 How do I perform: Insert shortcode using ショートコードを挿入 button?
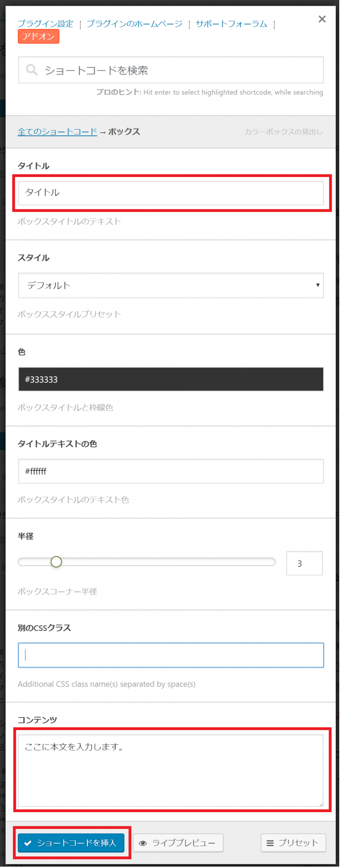[x=71, y=843]
